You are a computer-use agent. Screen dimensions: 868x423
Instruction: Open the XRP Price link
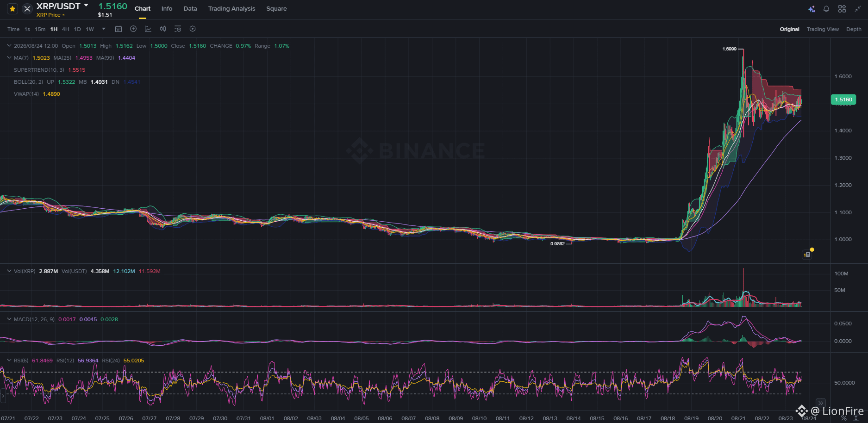click(x=50, y=15)
